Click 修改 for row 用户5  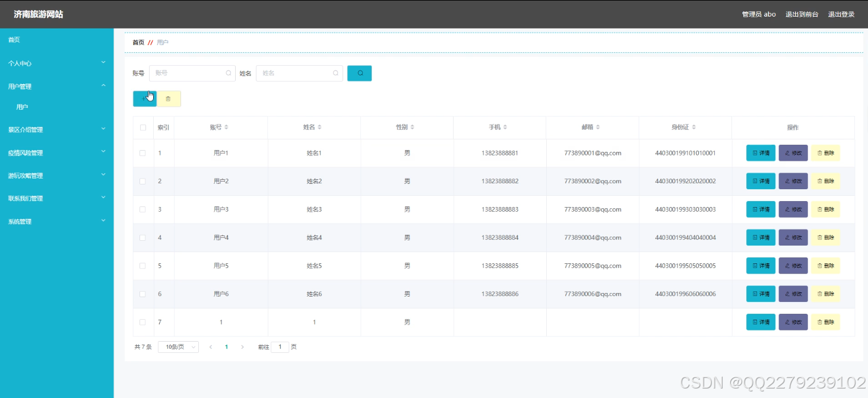pos(793,266)
